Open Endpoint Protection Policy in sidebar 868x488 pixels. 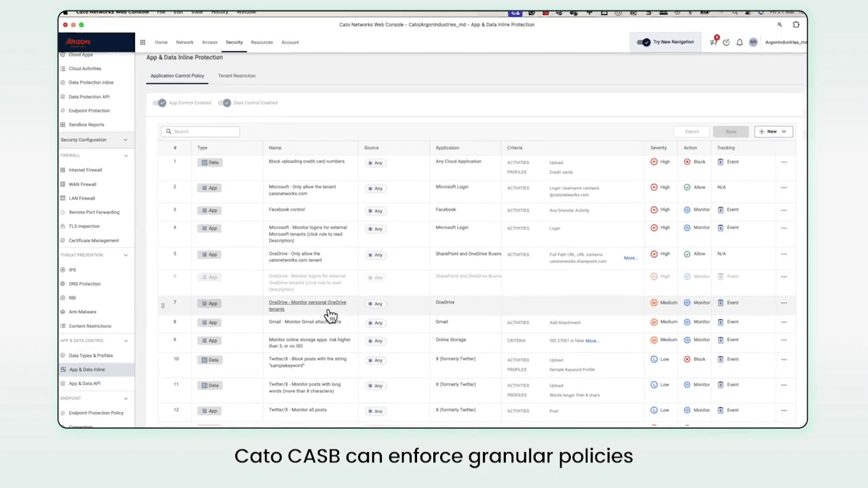point(96,413)
